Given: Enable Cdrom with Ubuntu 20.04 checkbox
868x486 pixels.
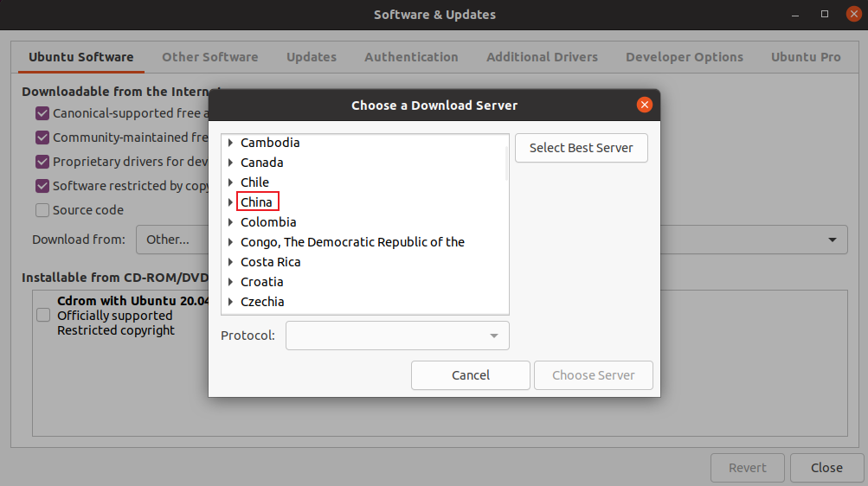Looking at the screenshot, I should pyautogui.click(x=43, y=316).
